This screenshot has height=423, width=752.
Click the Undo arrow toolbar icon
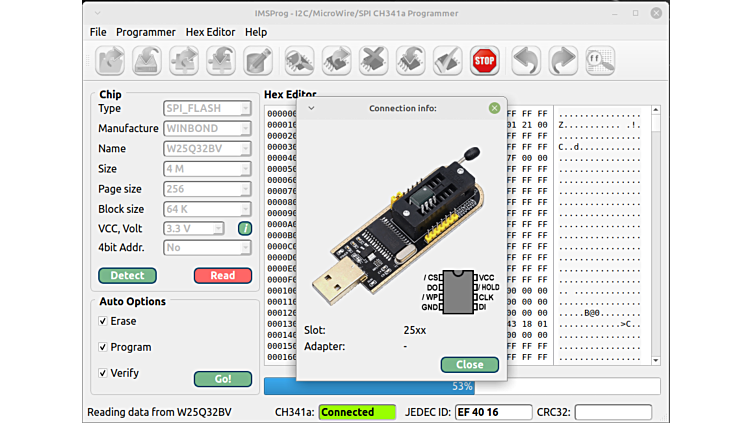pyautogui.click(x=526, y=60)
